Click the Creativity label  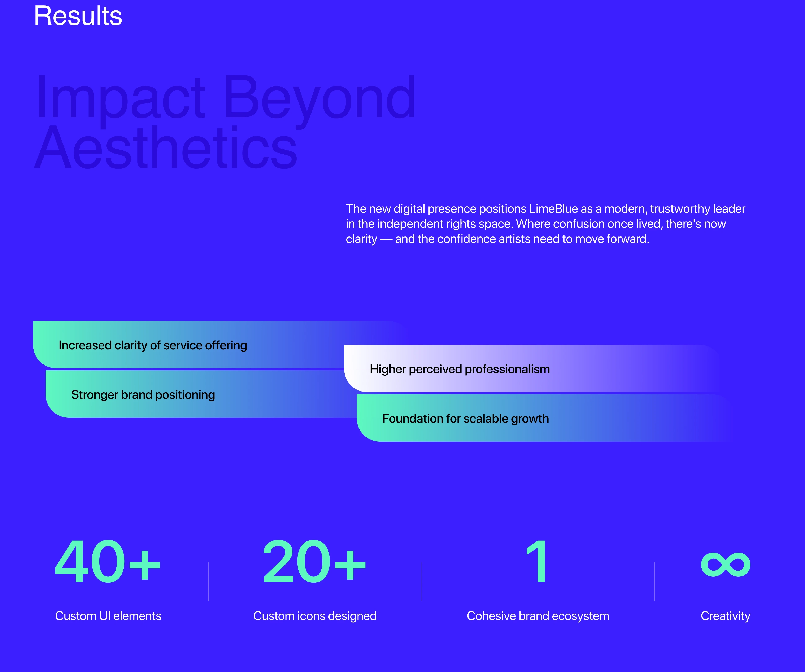click(x=725, y=616)
